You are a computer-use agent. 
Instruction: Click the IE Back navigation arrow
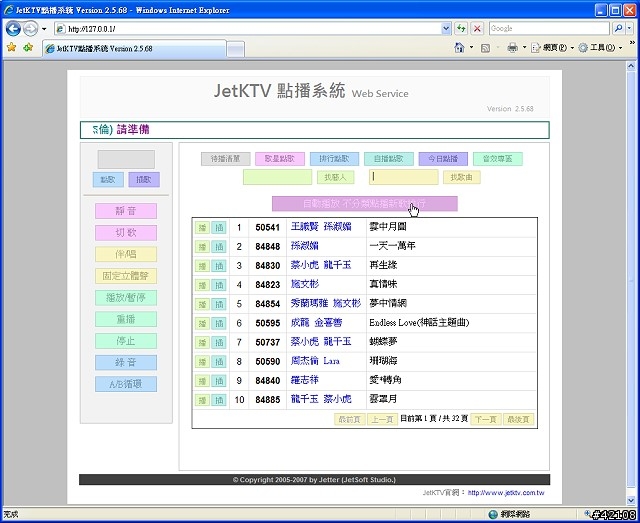tap(13, 29)
